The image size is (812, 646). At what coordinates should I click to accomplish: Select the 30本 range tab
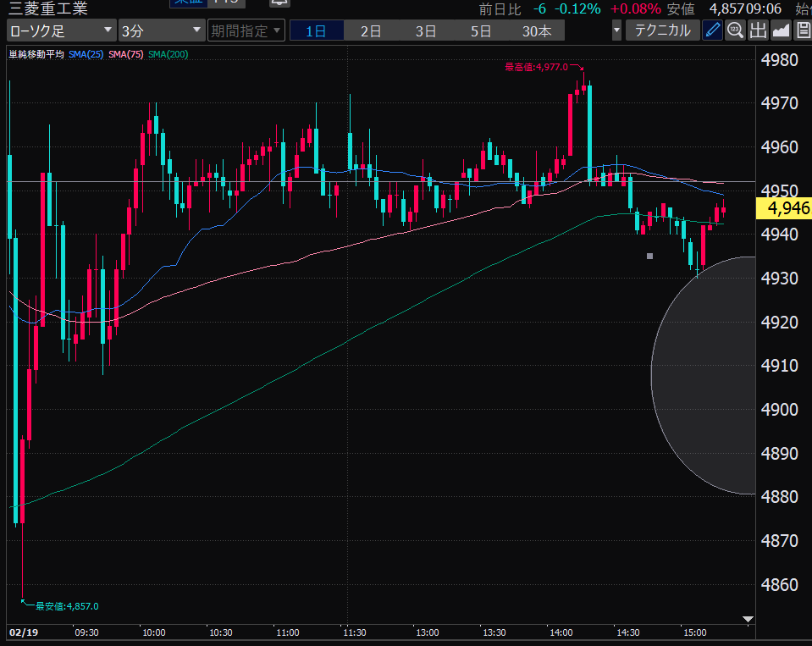pos(537,31)
